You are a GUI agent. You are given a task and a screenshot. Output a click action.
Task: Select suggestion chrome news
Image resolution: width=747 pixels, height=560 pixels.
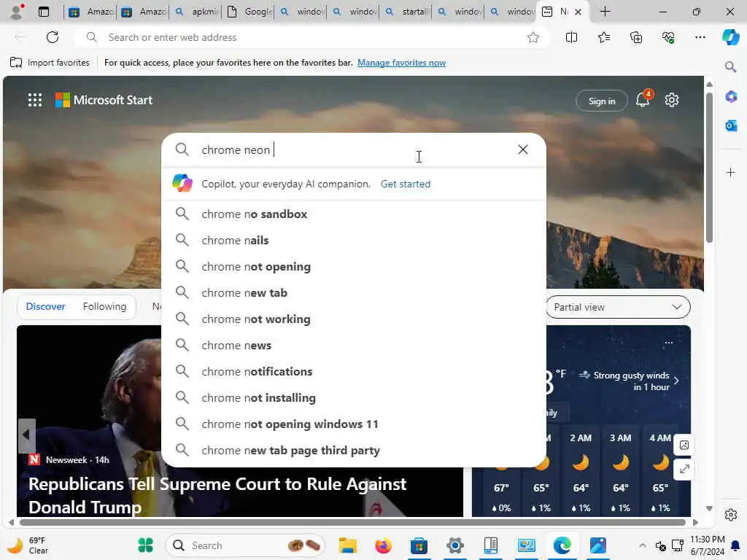tap(354, 345)
